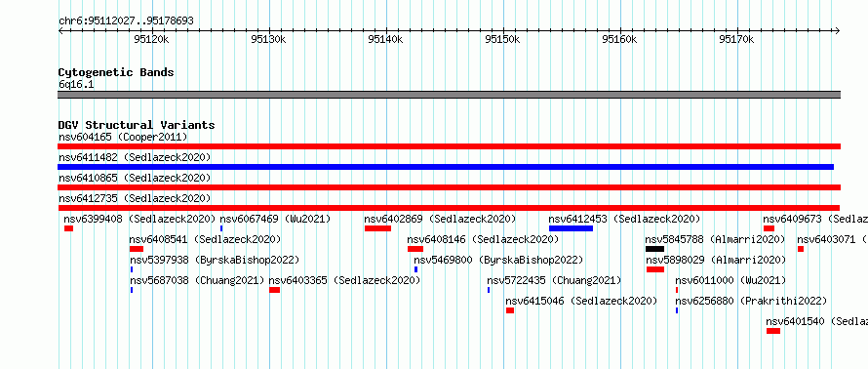
Task: Open the nsv6415046 (Sedlazeck2020) label
Action: point(582,301)
